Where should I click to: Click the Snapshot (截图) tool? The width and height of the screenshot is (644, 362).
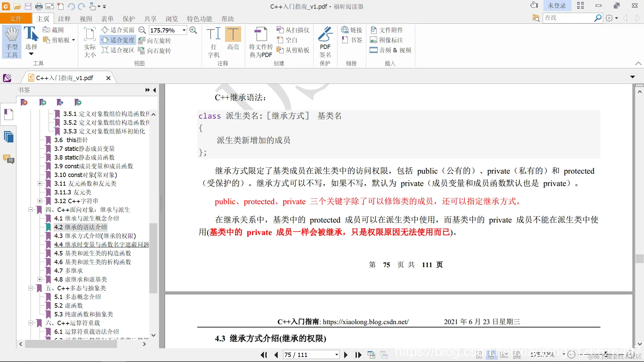pyautogui.click(x=54, y=30)
